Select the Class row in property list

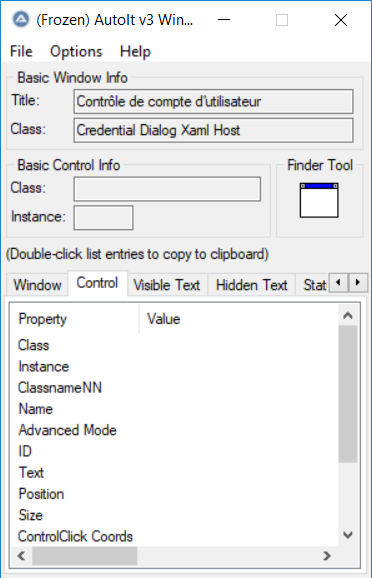(174, 345)
